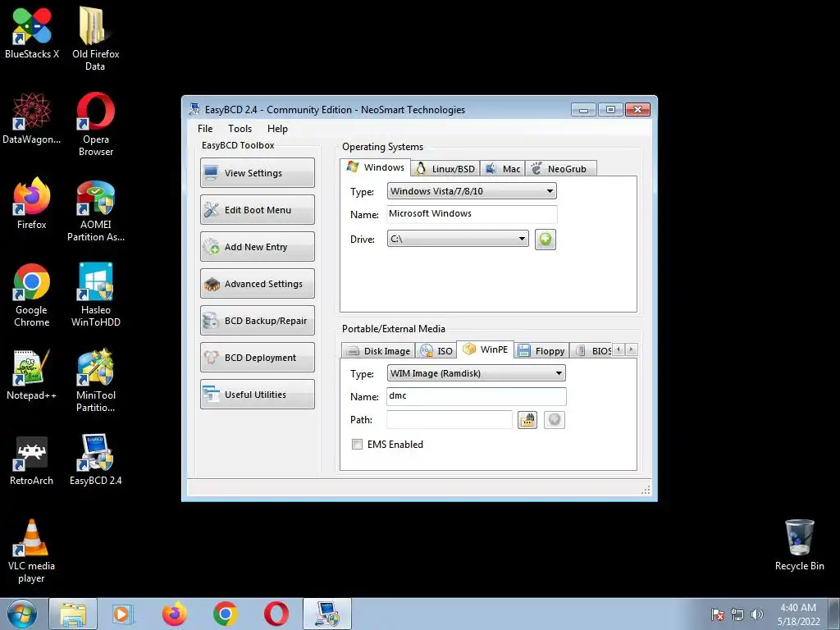Open Useful Utilities

click(257, 395)
